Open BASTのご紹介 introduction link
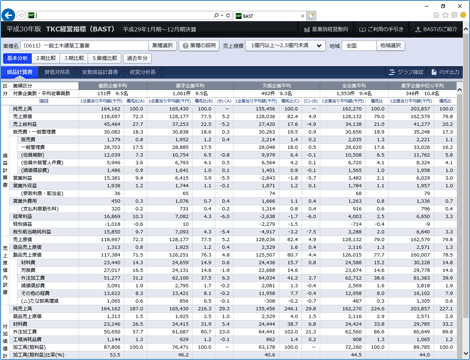This screenshot has height=360, width=470. [436, 29]
